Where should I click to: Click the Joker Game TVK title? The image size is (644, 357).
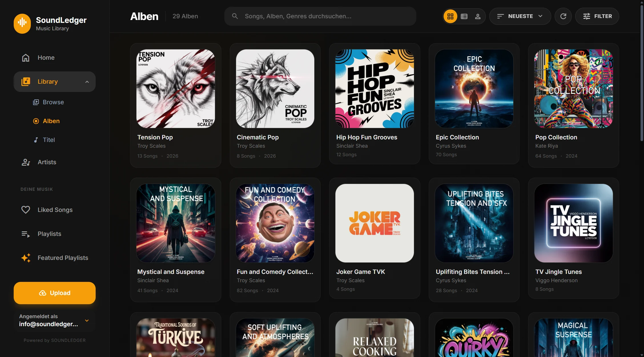tap(361, 272)
